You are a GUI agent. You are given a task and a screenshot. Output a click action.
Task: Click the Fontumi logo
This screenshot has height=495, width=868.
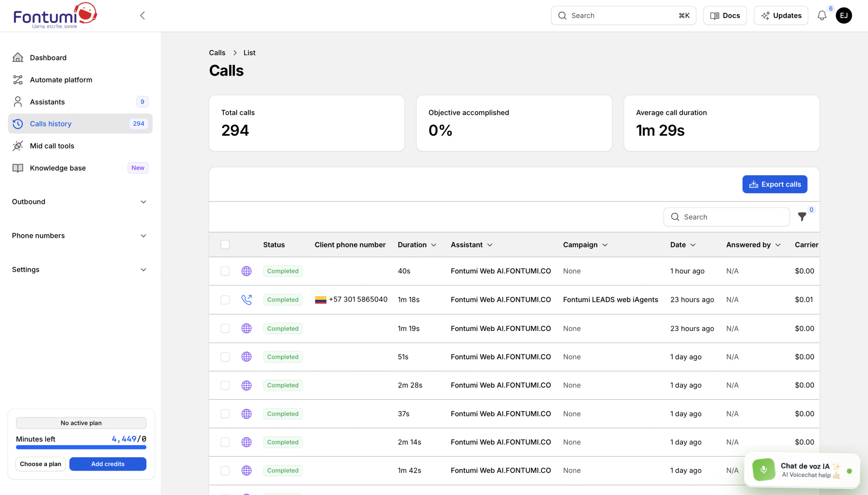55,16
